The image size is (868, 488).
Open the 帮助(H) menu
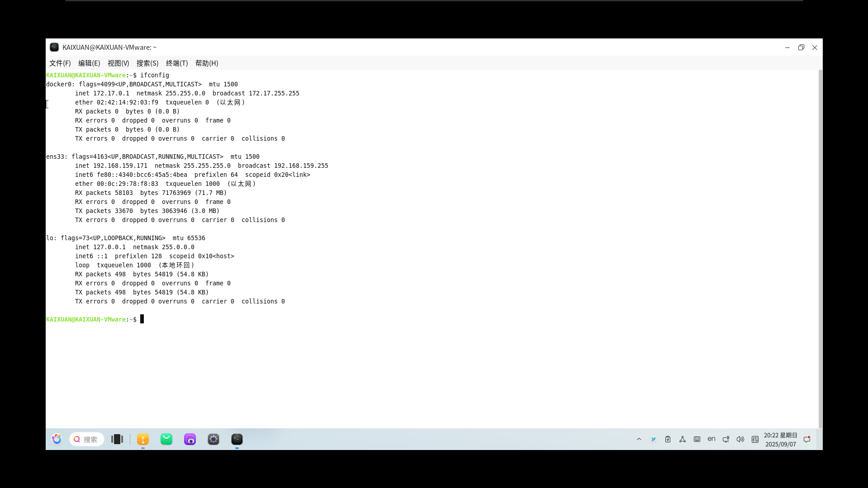tap(207, 63)
